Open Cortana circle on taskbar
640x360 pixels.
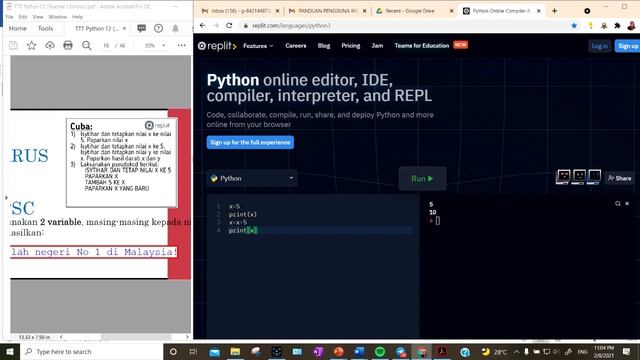pyautogui.click(x=173, y=351)
